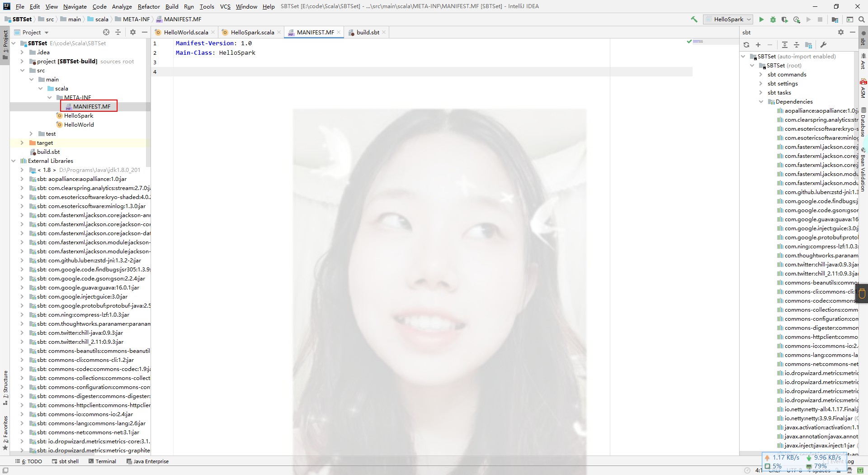
Task: Toggle the Ant tool window sidebar
Action: (863, 62)
